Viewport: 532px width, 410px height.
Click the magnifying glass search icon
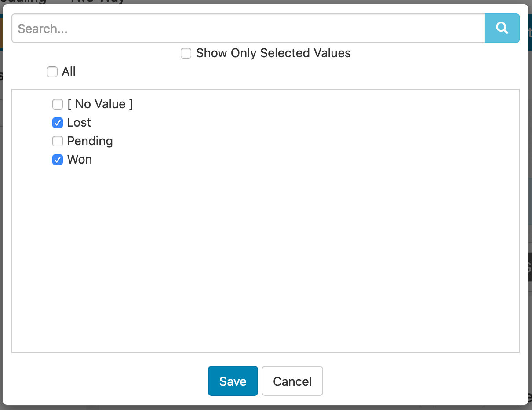[502, 28]
